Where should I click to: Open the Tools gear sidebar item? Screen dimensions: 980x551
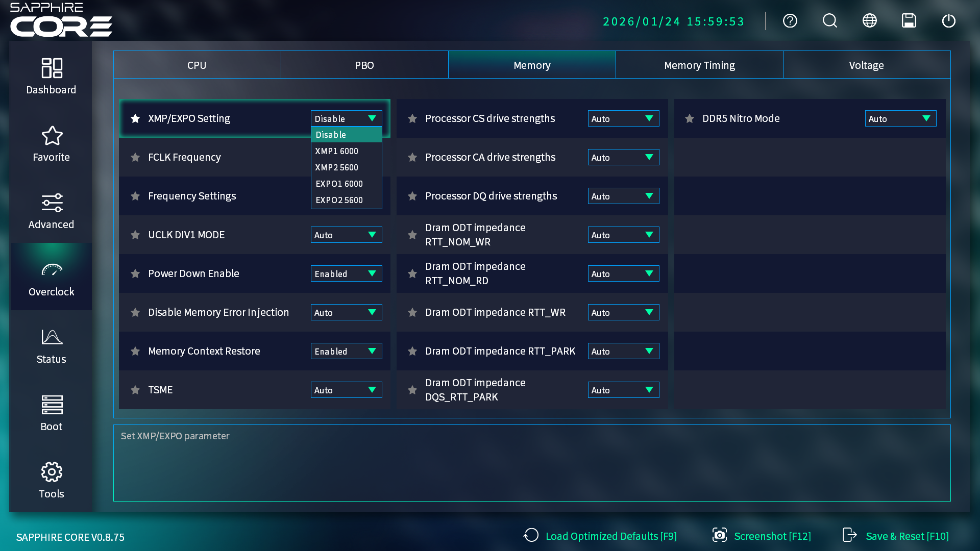point(51,481)
